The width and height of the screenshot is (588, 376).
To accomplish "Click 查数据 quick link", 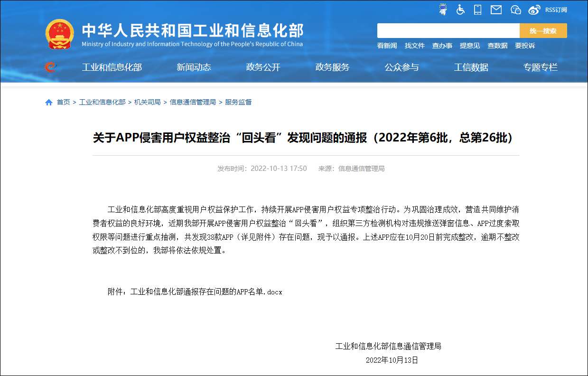I will click(x=497, y=46).
